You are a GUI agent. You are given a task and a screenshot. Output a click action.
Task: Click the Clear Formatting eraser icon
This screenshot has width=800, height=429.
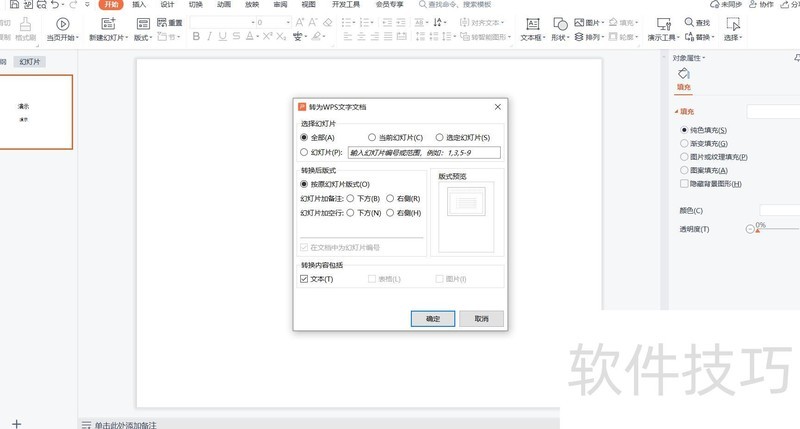[328, 22]
